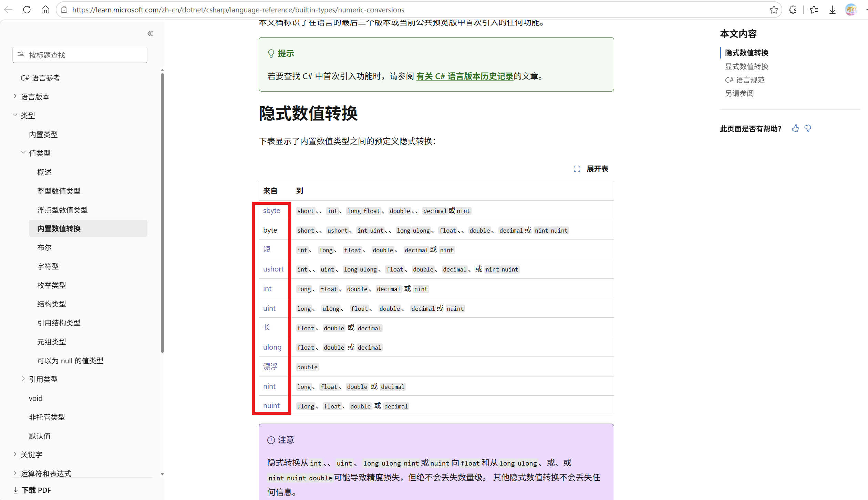Add page to favorites with the star icon

[x=774, y=10]
